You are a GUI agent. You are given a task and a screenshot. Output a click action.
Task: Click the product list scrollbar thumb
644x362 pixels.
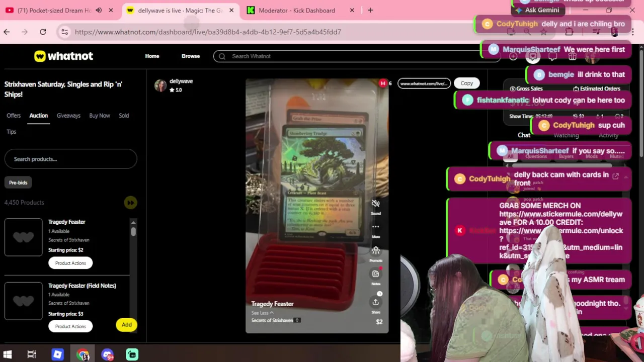[133, 231]
